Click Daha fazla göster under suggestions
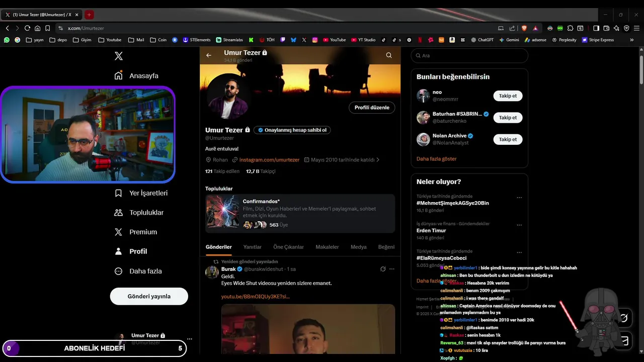 coord(437,159)
